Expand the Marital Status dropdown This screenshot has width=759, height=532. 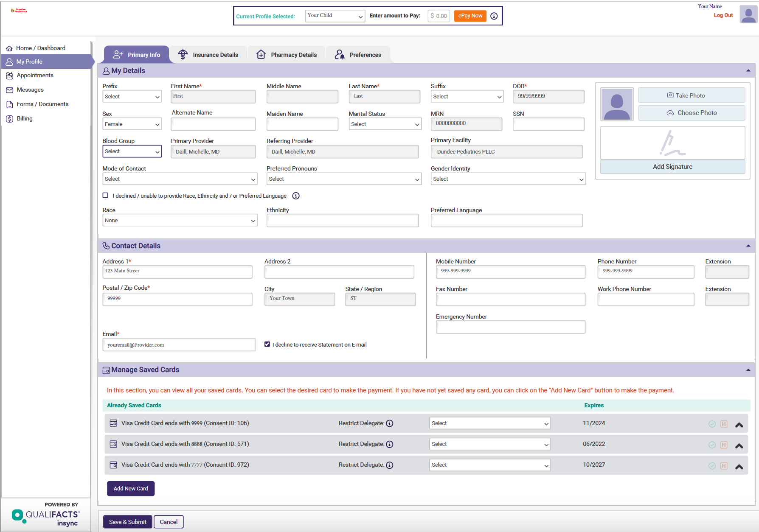coord(385,124)
